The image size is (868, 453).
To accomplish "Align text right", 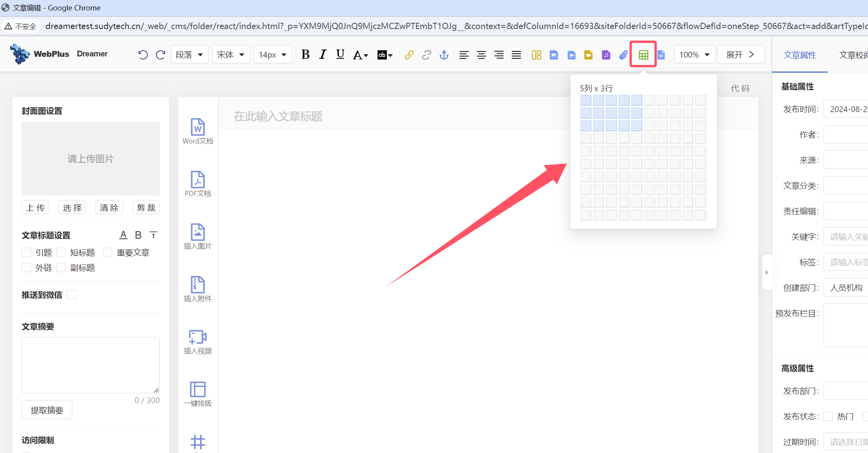I will (x=499, y=55).
